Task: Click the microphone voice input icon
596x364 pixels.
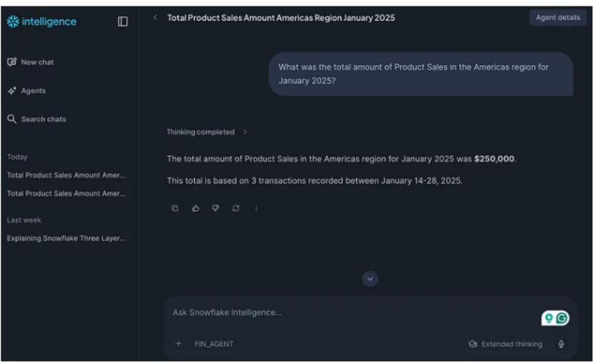Action: coord(561,344)
